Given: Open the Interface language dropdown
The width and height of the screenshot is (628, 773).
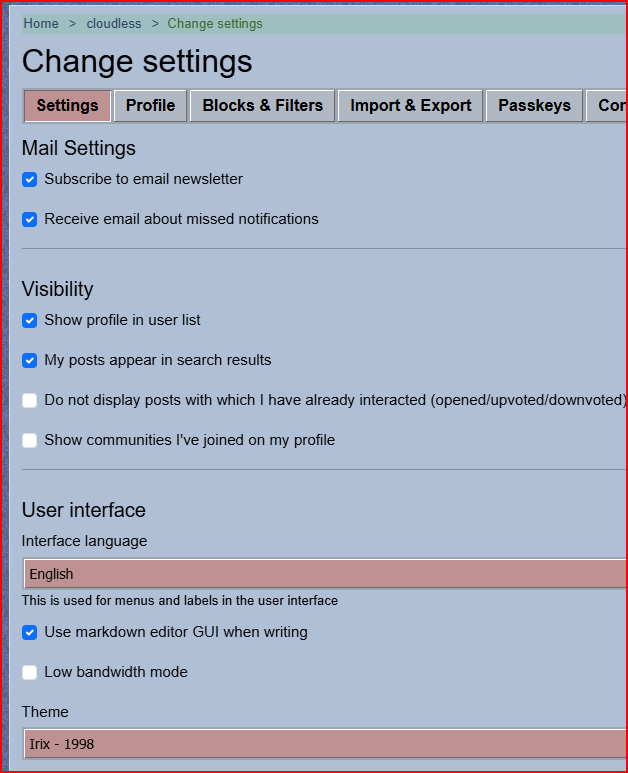Looking at the screenshot, I should pyautogui.click(x=325, y=574).
